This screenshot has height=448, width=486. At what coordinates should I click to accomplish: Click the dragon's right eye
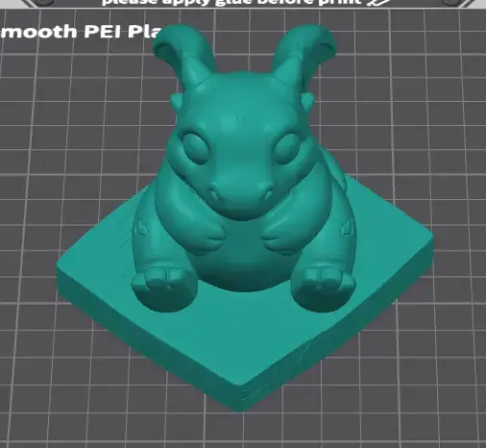(287, 148)
